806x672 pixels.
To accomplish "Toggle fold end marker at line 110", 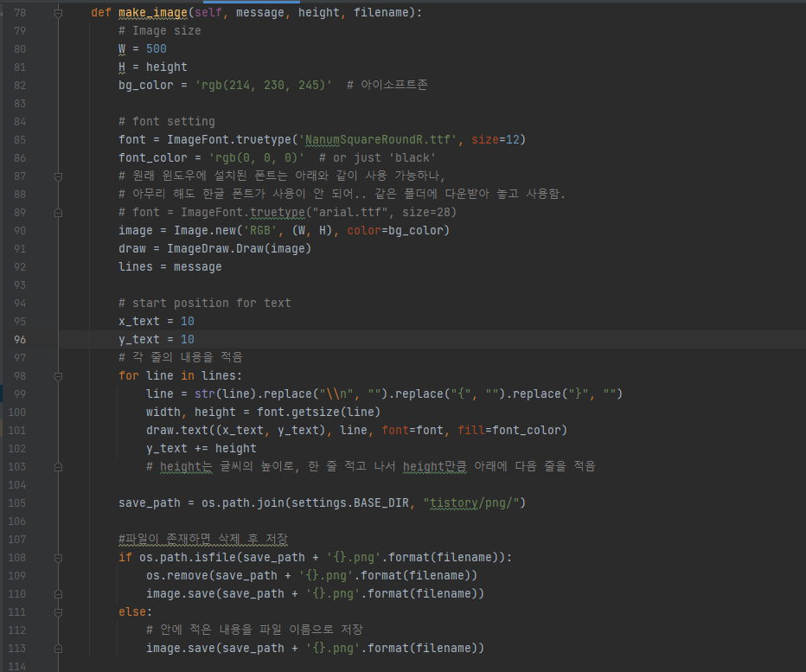I will [x=59, y=594].
